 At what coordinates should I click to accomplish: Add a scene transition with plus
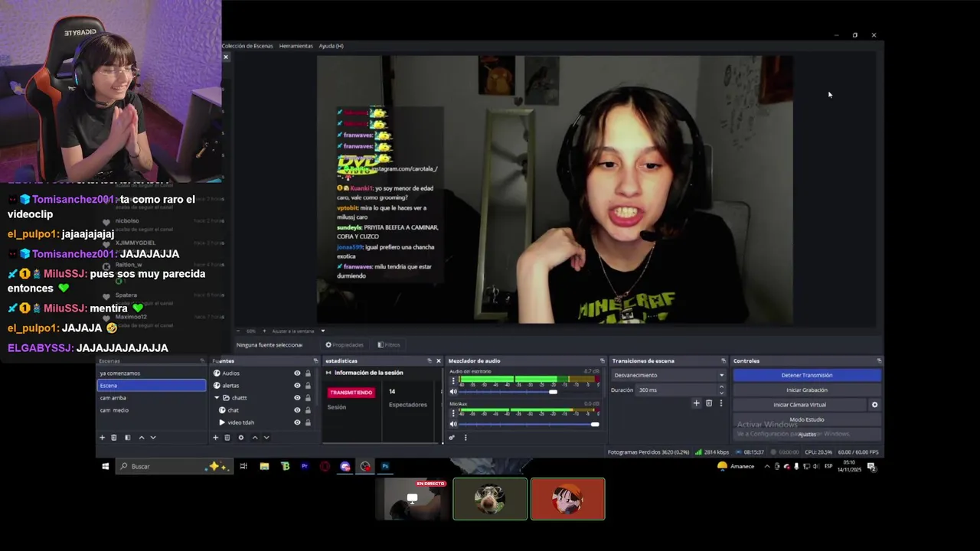pos(696,403)
